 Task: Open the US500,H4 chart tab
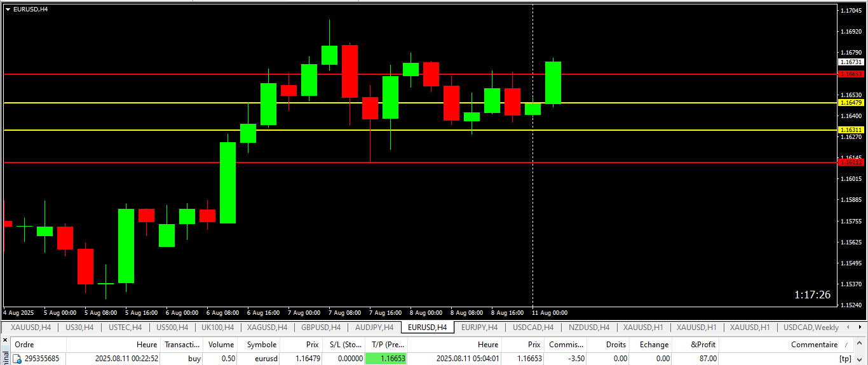pyautogui.click(x=172, y=328)
